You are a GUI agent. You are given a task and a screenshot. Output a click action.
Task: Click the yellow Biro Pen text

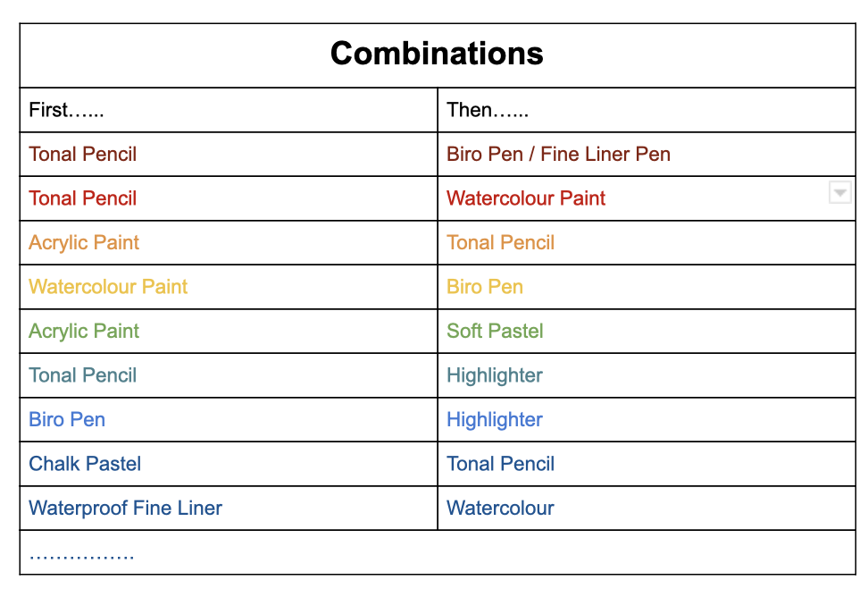coord(485,287)
